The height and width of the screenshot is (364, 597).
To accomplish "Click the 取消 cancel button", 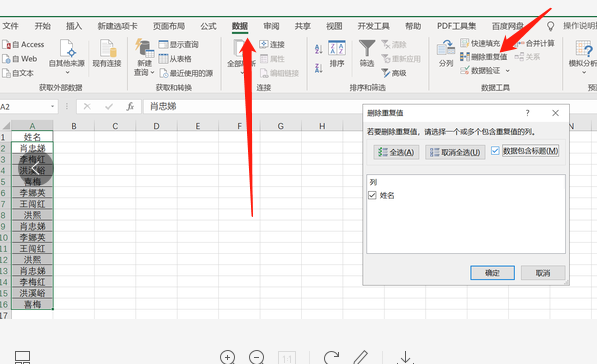I will click(543, 273).
